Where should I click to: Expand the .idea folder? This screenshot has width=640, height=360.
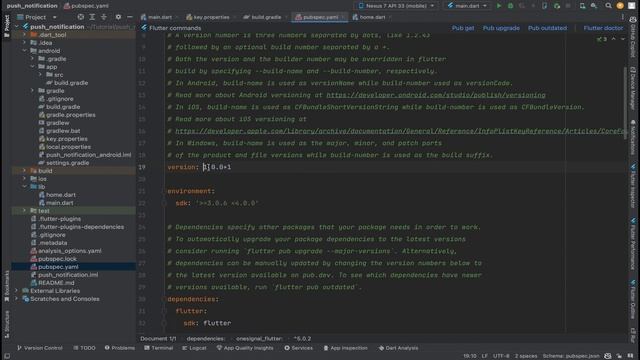24,42
